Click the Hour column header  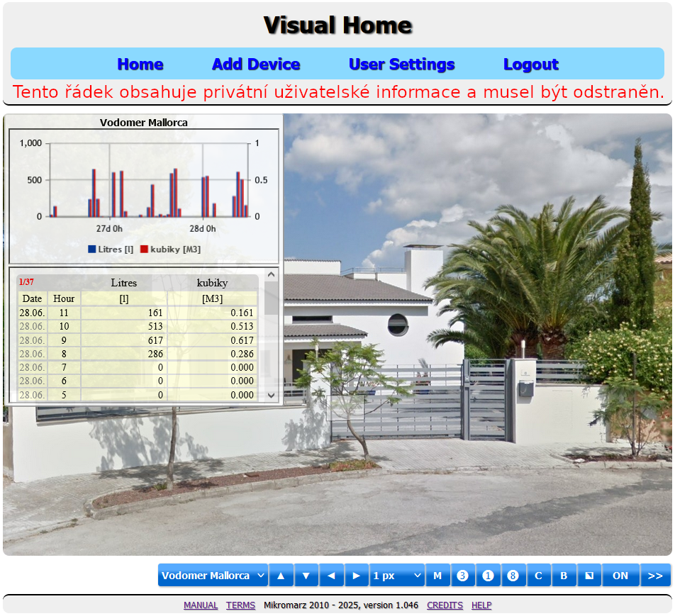click(64, 298)
